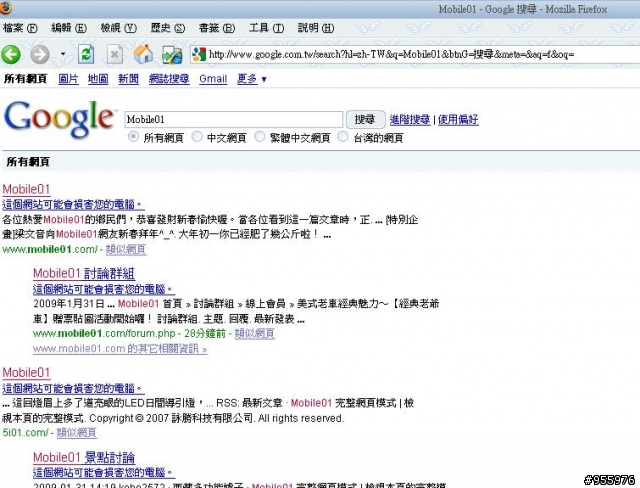This screenshot has height=488, width=640.
Task: Click 類似網頁 next to forum.php result
Action: point(255,333)
